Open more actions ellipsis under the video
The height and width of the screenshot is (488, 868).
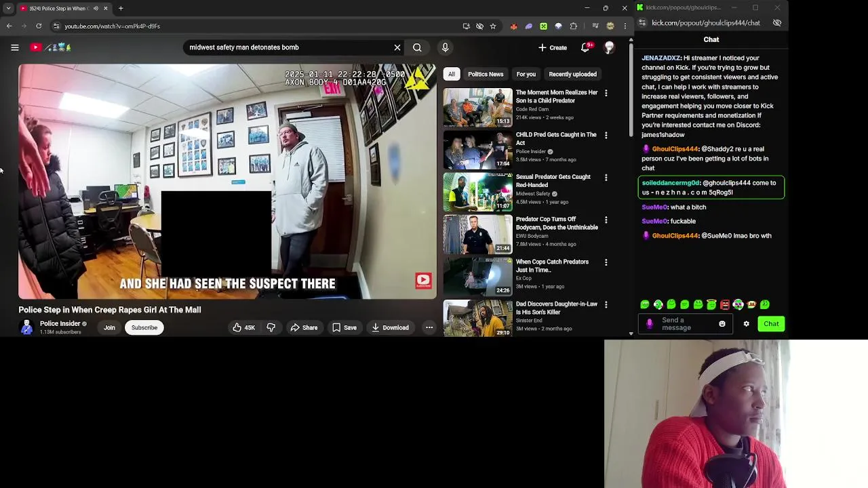(x=429, y=328)
